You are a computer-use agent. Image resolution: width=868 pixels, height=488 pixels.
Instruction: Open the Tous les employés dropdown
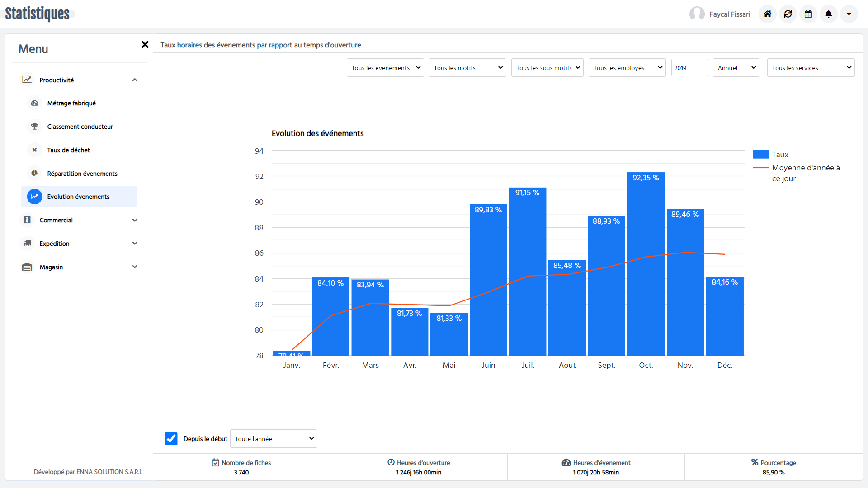coord(627,68)
